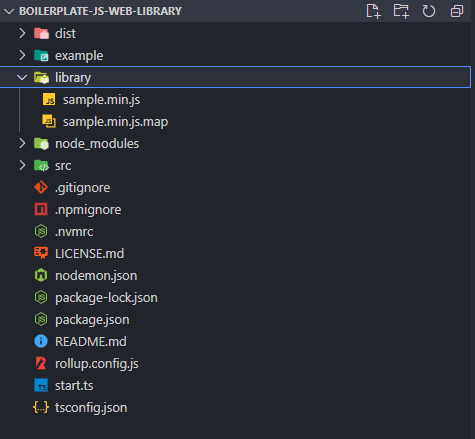Image resolution: width=475 pixels, height=439 pixels.
Task: Collapse the BOILERPLATE-JS-WEB-LIBRARY section chevron
Action: 9,11
